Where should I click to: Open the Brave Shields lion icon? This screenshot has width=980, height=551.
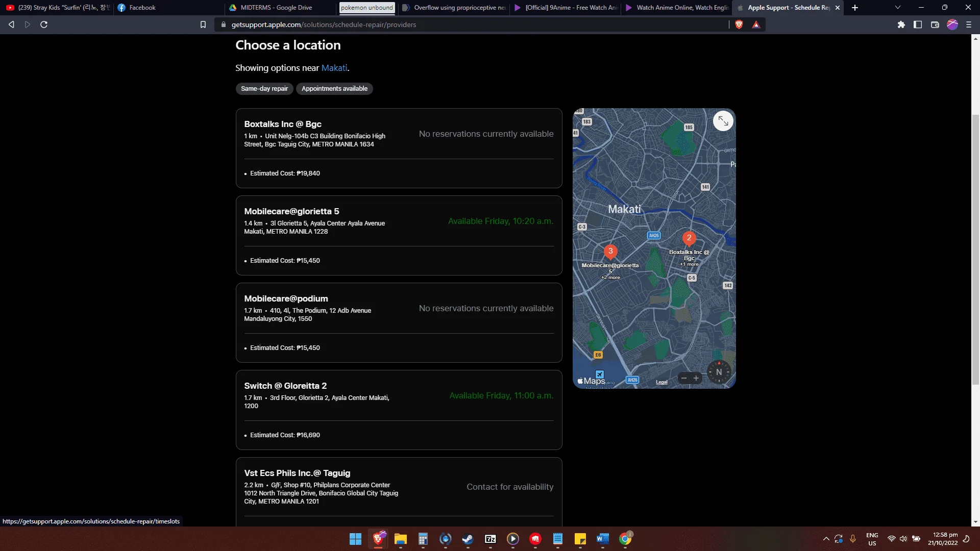click(x=739, y=24)
